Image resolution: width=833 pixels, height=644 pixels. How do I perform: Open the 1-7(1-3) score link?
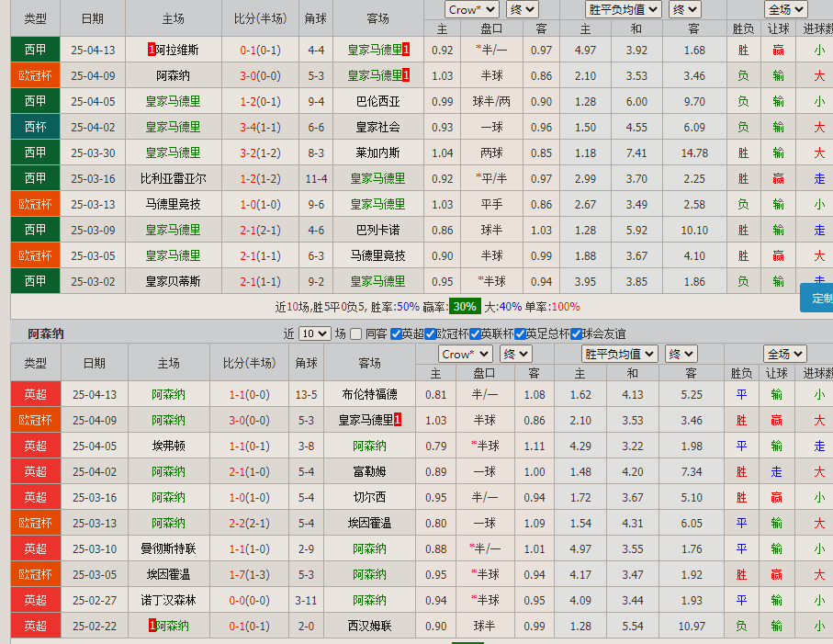coord(248,574)
